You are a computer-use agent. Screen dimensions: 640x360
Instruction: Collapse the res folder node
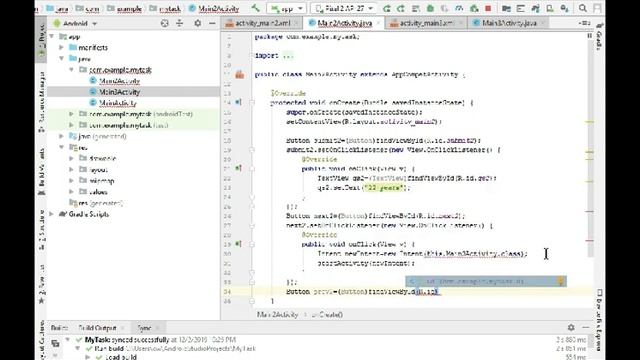coord(62,147)
